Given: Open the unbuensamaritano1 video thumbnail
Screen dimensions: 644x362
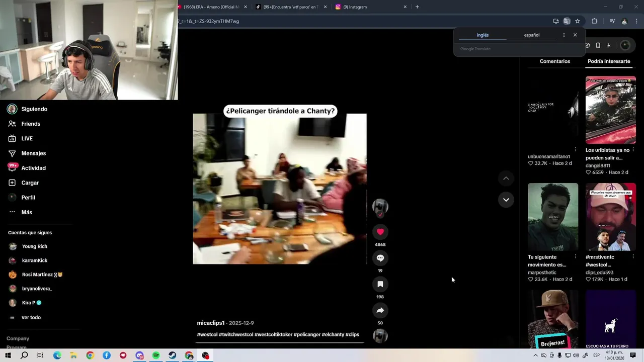Looking at the screenshot, I should coord(553,110).
